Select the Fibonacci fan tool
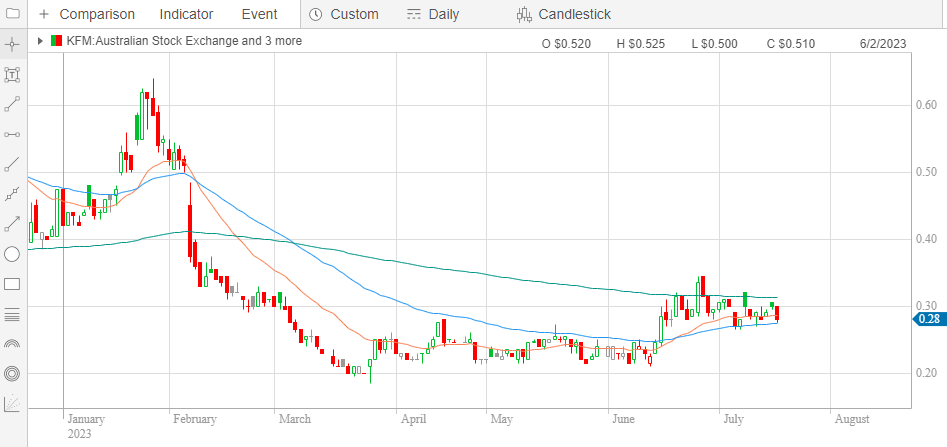This screenshot has height=447, width=947. (13, 404)
